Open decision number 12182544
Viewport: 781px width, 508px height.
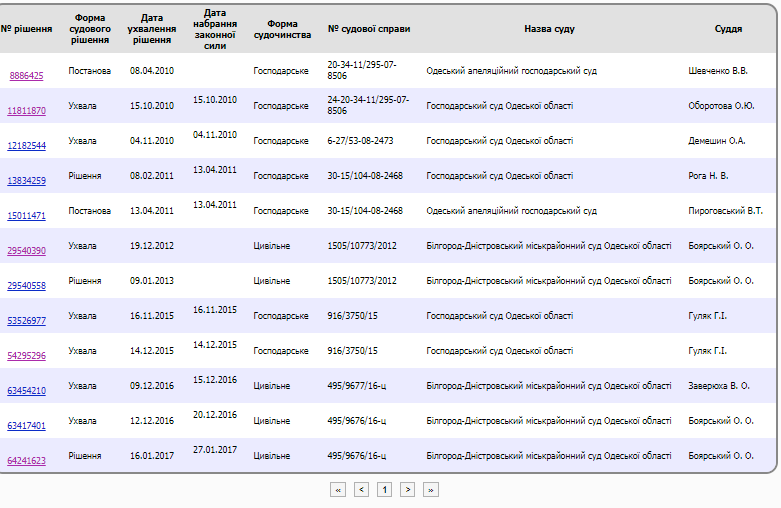click(x=26, y=145)
